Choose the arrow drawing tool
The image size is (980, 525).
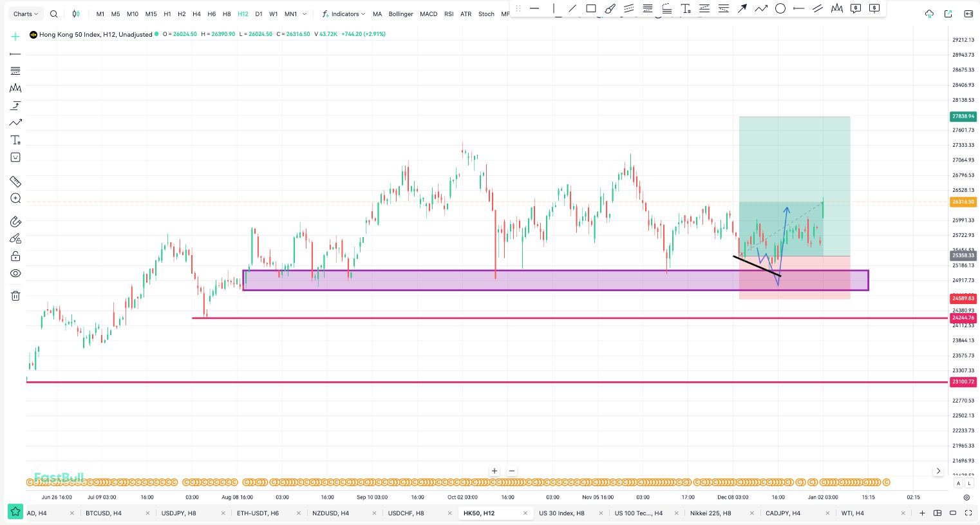742,9
